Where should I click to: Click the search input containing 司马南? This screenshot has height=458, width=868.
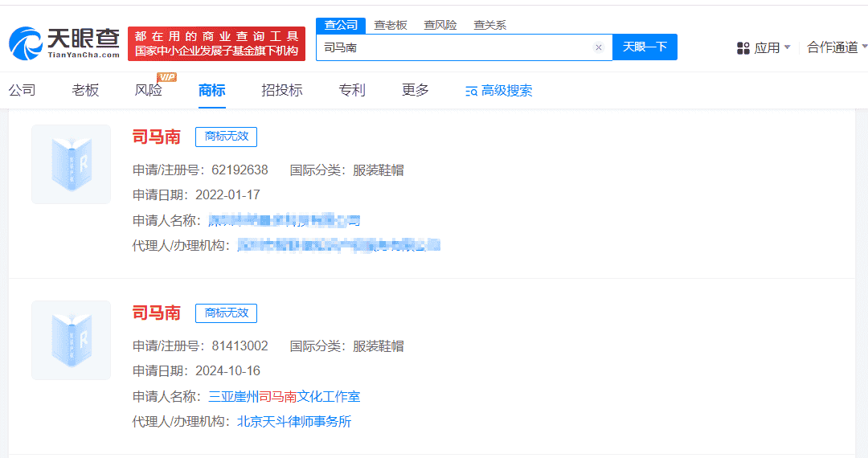click(454, 47)
